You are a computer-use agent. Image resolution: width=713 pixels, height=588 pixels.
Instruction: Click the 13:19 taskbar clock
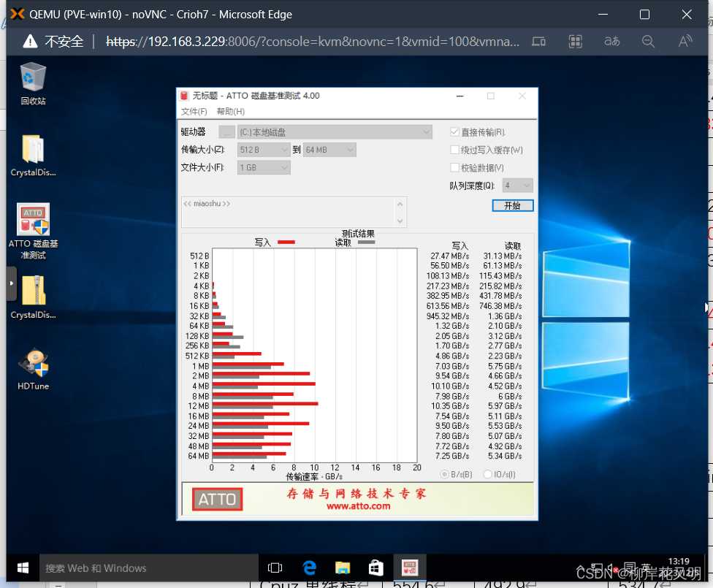[x=679, y=561]
